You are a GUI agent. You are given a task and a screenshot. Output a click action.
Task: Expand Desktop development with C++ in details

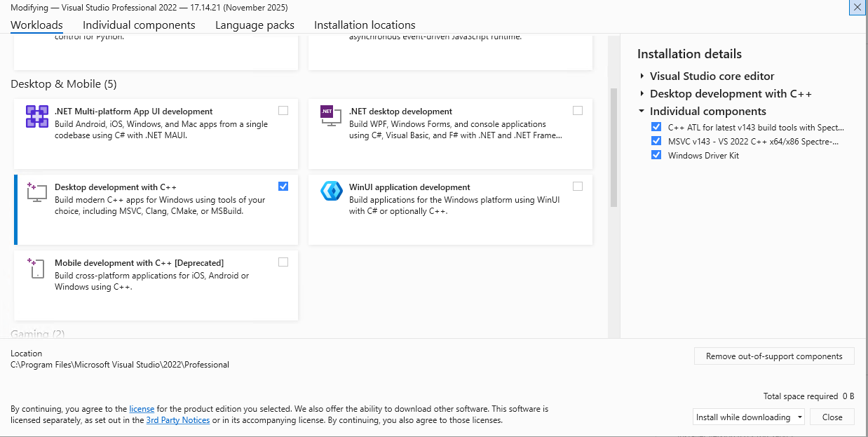(642, 93)
